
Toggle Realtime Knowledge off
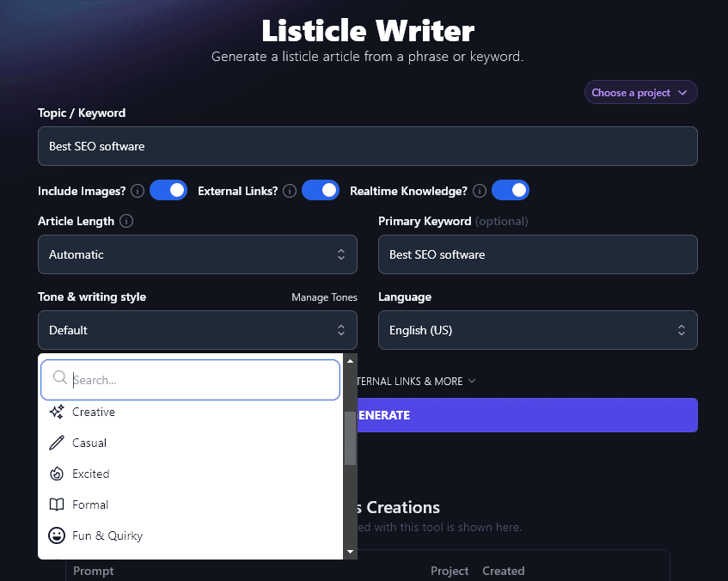[511, 190]
